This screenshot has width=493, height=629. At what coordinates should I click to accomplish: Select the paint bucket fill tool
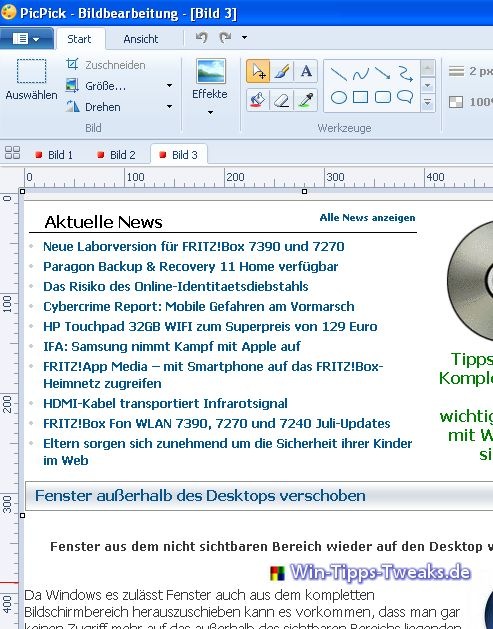[258, 100]
